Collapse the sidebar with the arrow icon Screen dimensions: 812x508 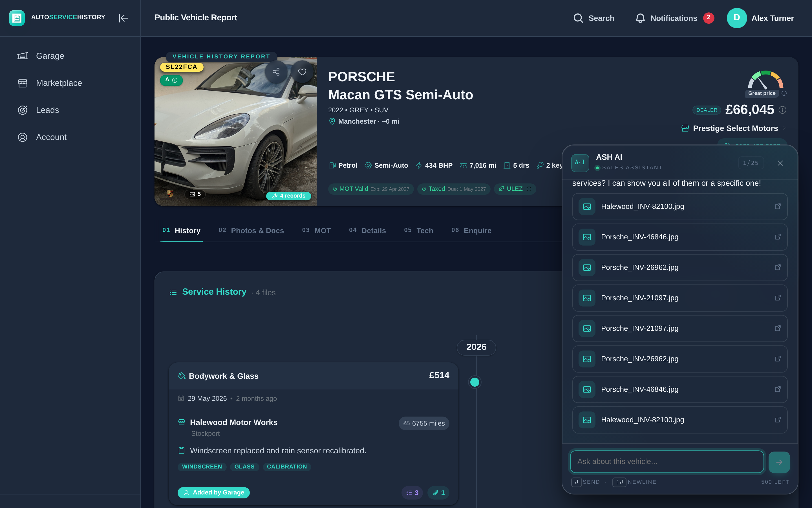click(123, 18)
